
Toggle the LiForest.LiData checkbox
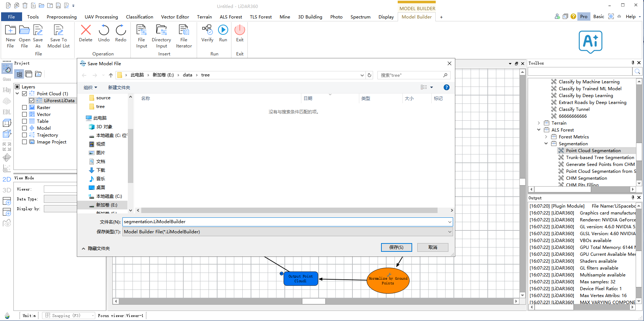click(32, 101)
